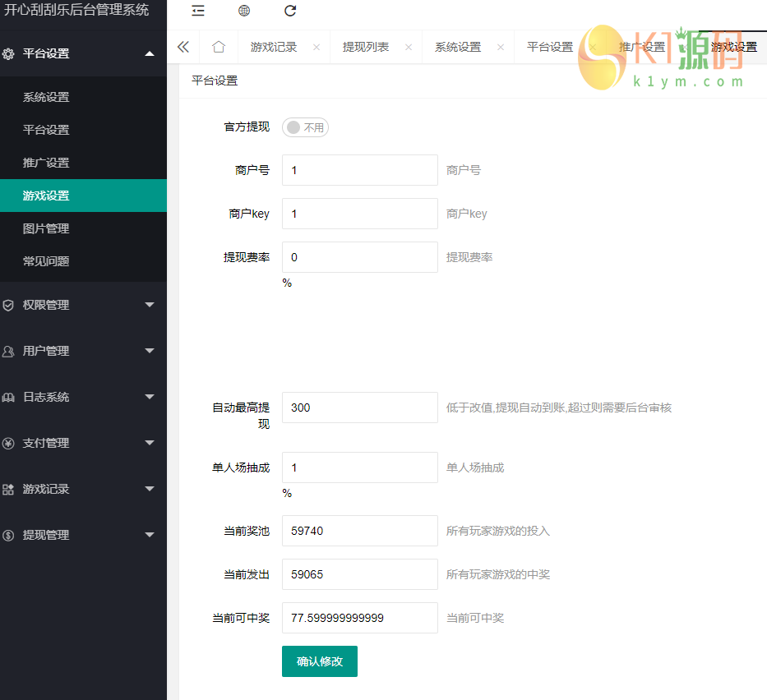The image size is (767, 700).
Task: Click the double-chevron tabs scroll left icon
Action: (x=183, y=47)
